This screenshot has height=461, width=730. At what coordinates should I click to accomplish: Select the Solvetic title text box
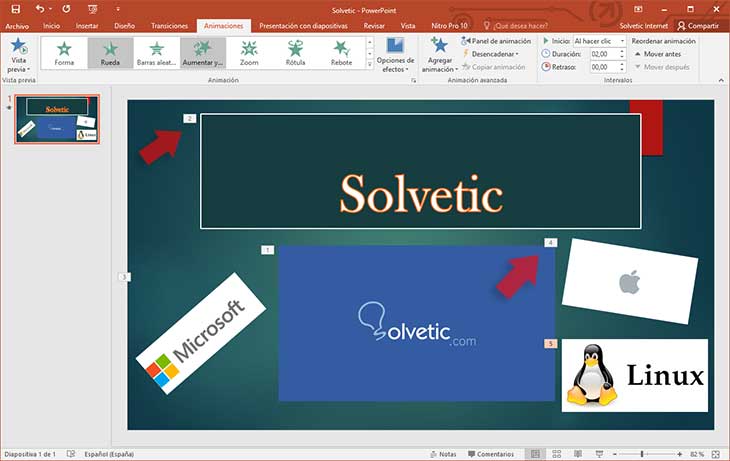pos(421,171)
